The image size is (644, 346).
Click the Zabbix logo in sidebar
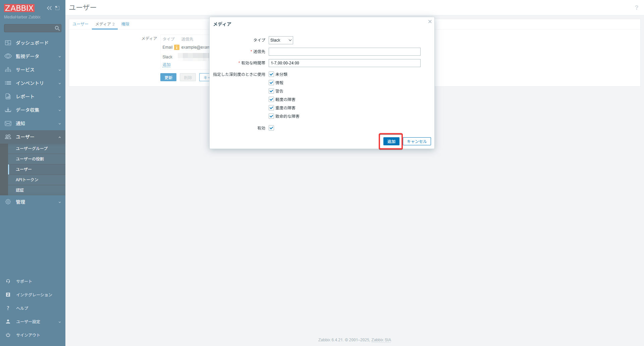pos(19,8)
